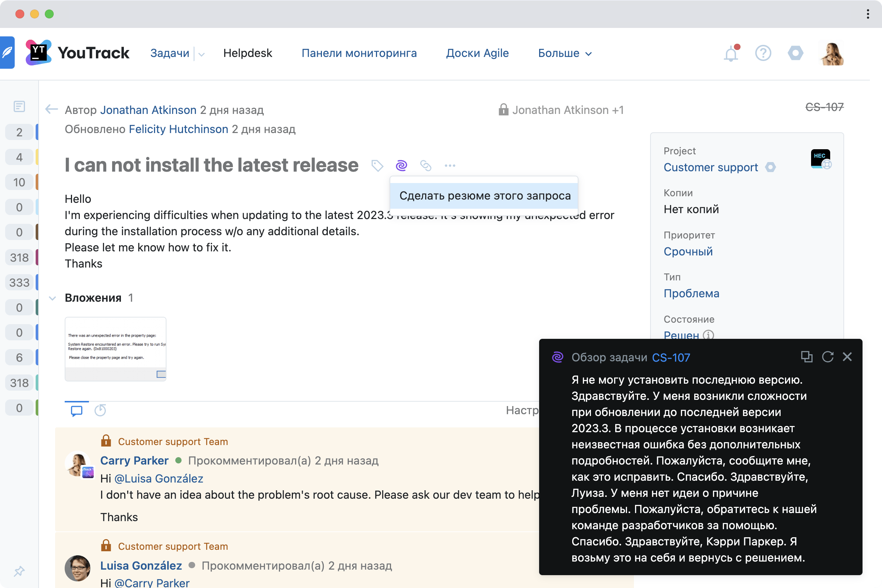
Task: Open the three-dots more actions menu
Action: coord(449,165)
